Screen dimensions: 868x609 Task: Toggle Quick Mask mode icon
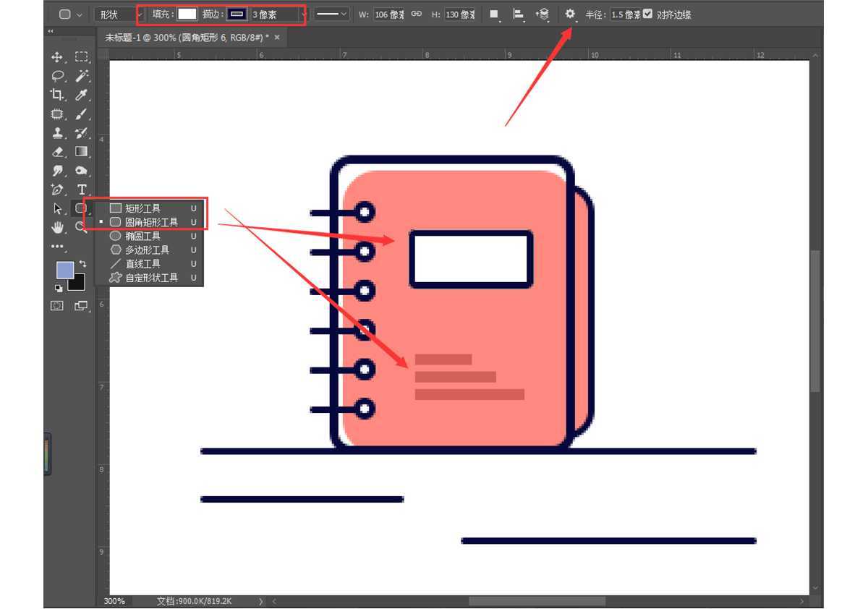(x=57, y=306)
